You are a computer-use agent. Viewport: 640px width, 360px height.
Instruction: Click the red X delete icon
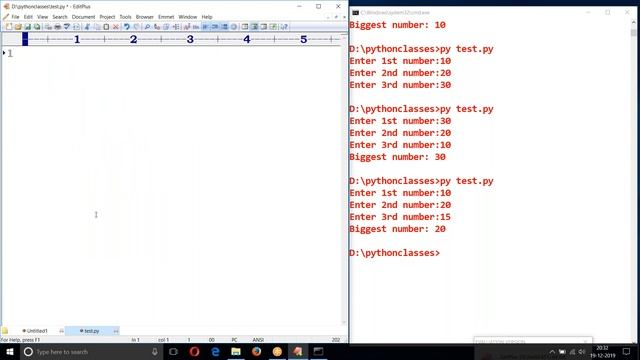coord(116,27)
